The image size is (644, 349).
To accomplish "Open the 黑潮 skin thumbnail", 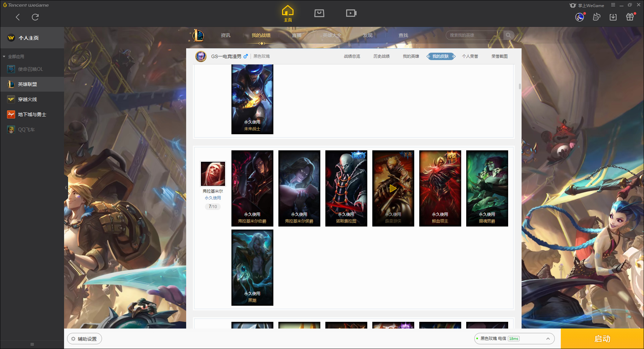I will 252,267.
